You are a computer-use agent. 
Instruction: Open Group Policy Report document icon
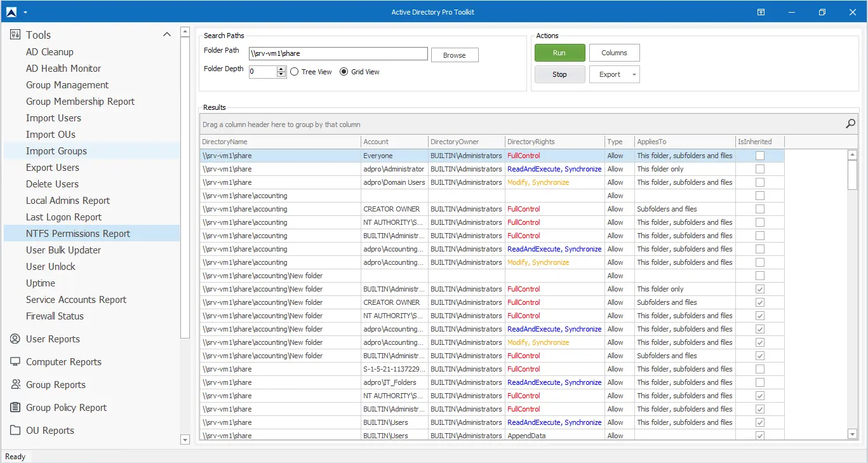pos(15,408)
